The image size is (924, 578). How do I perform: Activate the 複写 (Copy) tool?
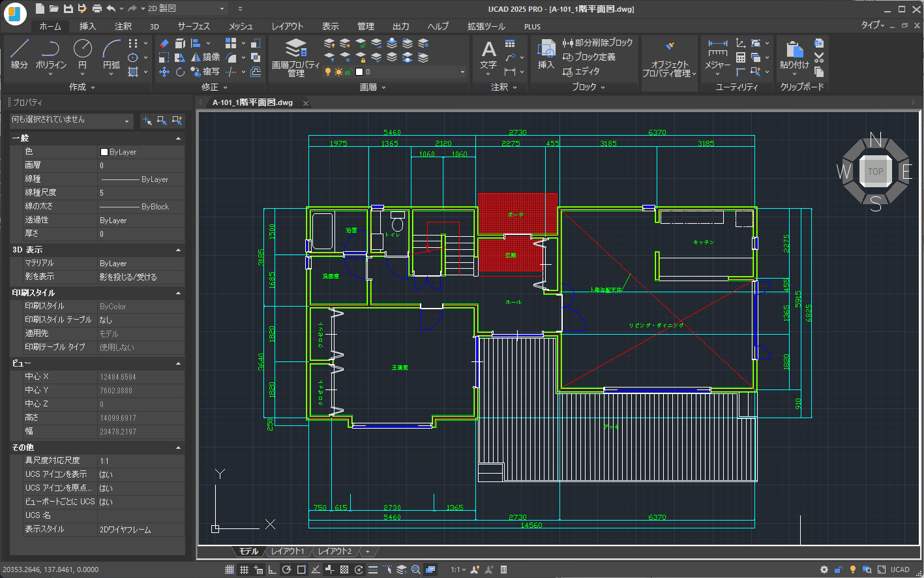pos(205,72)
